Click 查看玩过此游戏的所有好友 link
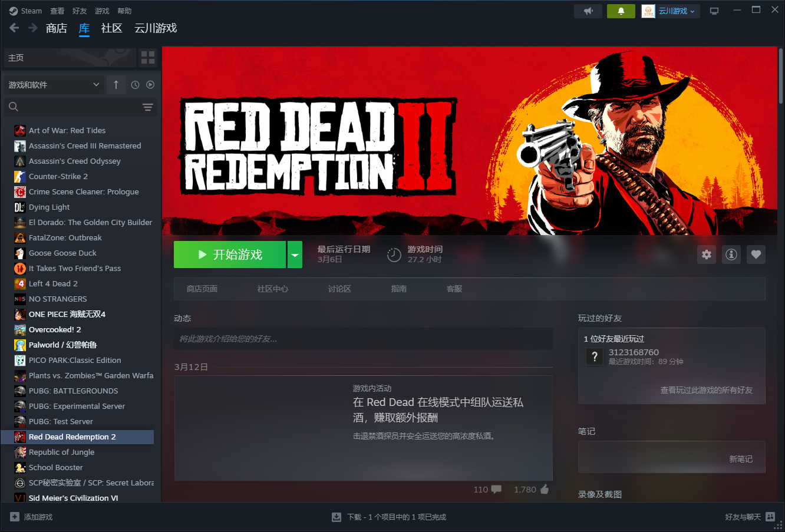The height and width of the screenshot is (532, 785). [707, 390]
